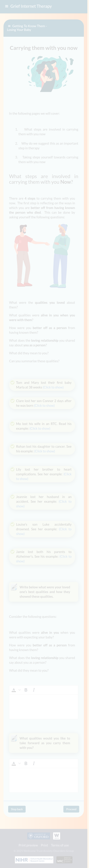This screenshot has width=89, height=868.
Task: Expand the Tom and Mary example
Action: tap(53, 387)
